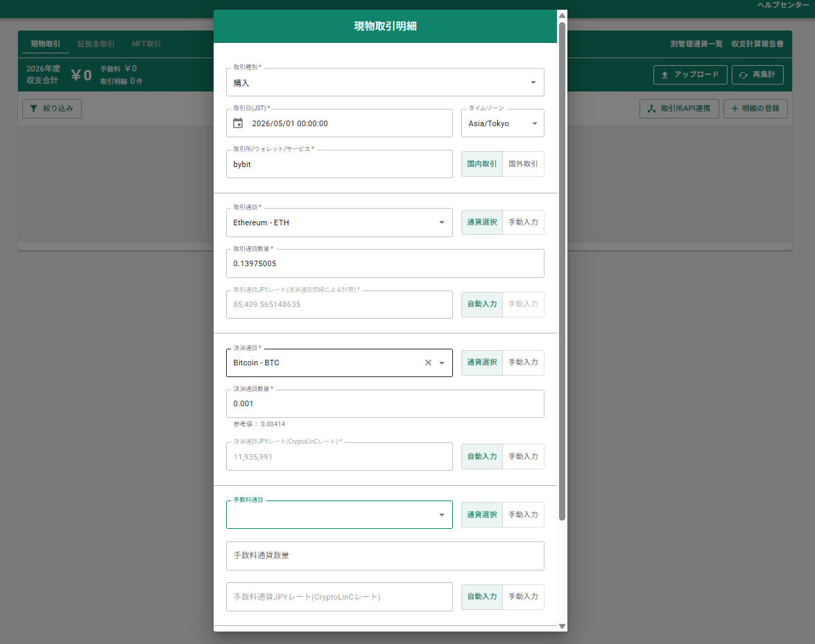Click the dialog scrollbar up arrow

click(x=562, y=15)
